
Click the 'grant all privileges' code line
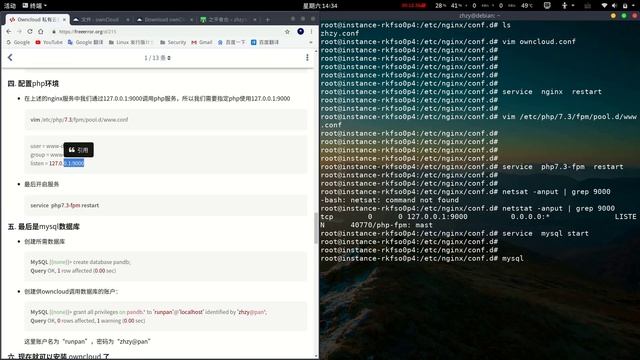[149, 312]
